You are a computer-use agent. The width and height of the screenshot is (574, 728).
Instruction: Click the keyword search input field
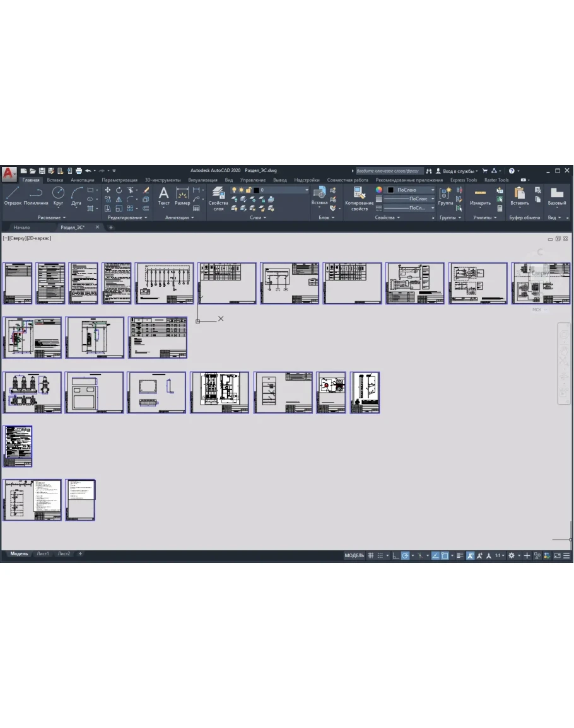coord(387,170)
